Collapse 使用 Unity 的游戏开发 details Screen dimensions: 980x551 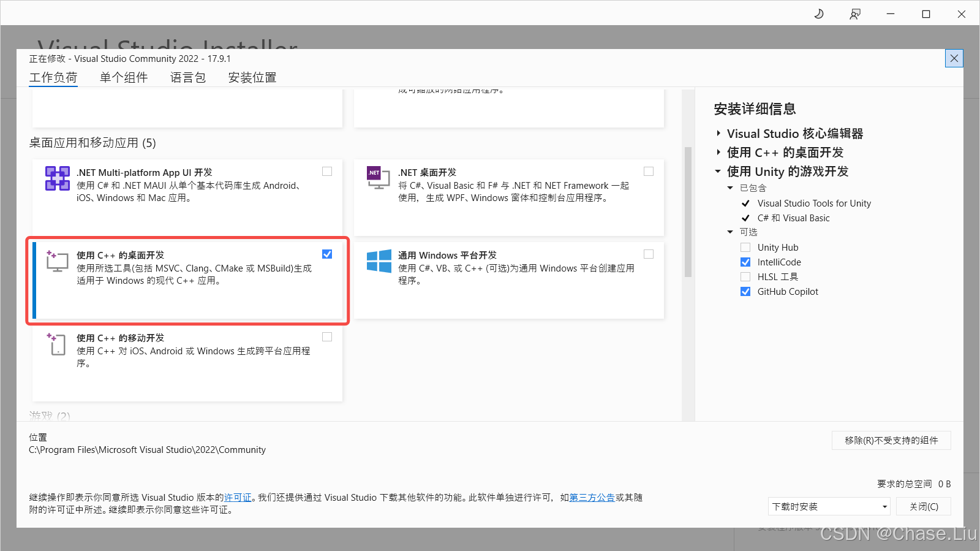(718, 172)
